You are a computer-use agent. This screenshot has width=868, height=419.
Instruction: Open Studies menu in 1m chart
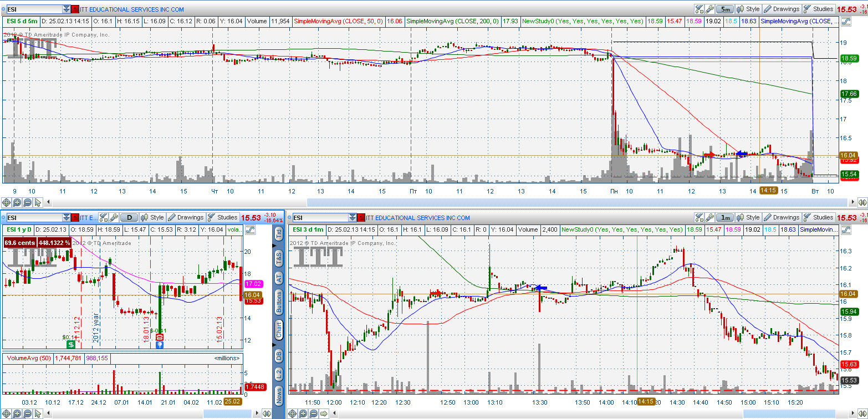coord(819,217)
